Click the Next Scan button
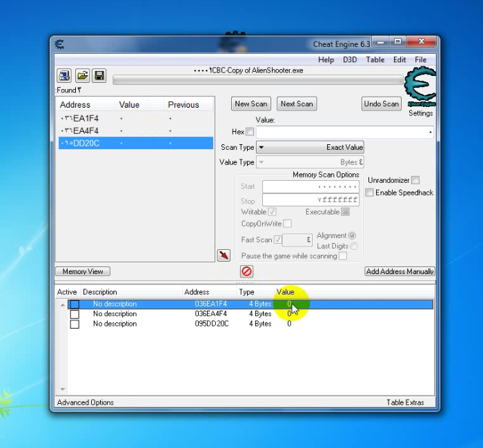The image size is (483, 448). 297,104
